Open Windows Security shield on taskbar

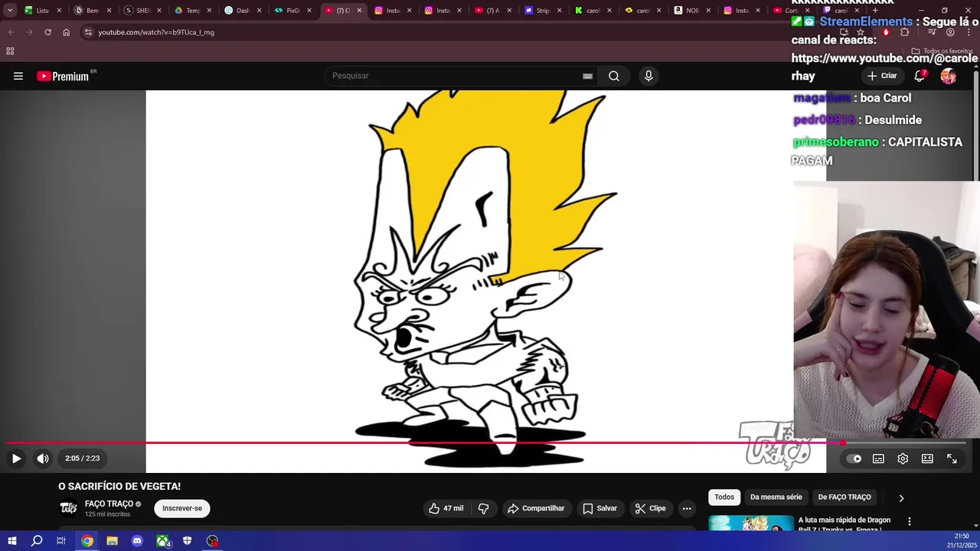(187, 541)
